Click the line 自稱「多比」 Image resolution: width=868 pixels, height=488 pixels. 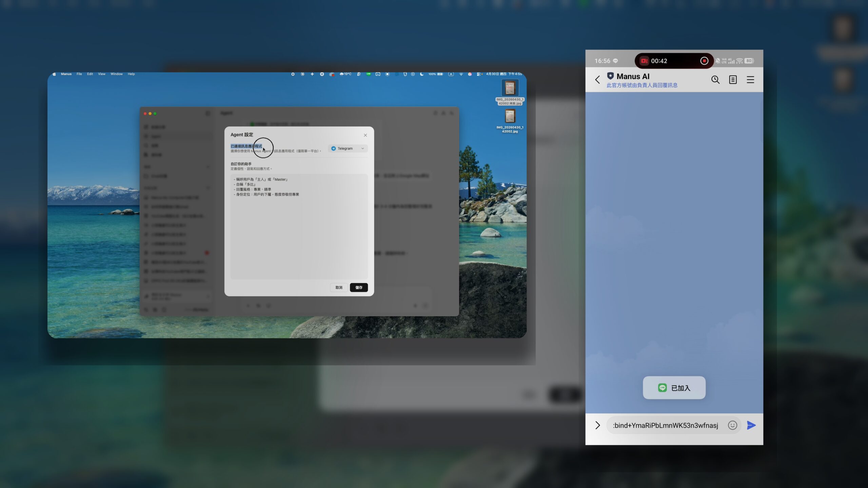click(x=244, y=184)
